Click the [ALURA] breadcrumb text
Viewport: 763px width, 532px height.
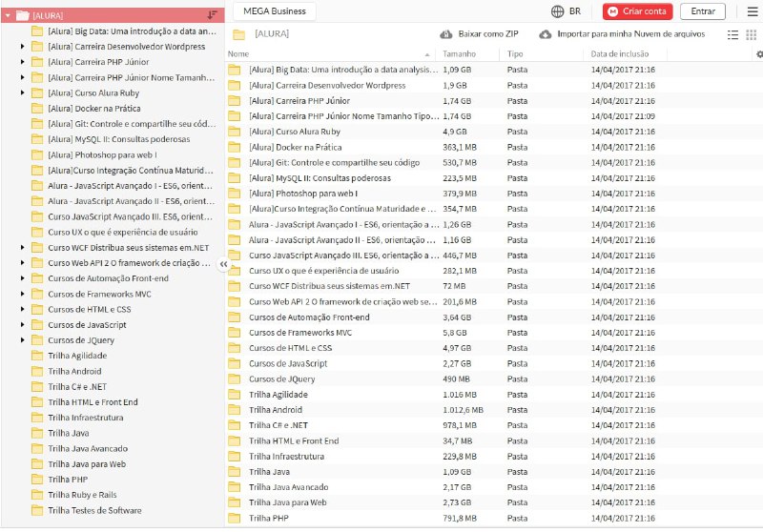click(272, 33)
